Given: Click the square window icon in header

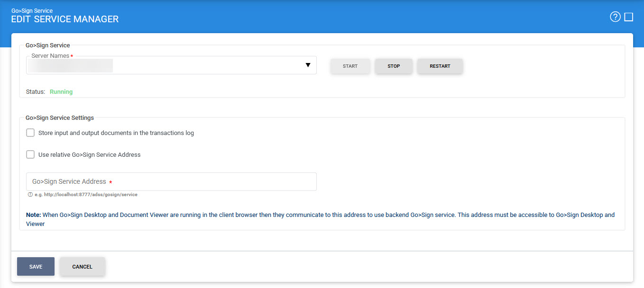Looking at the screenshot, I should click(x=629, y=17).
